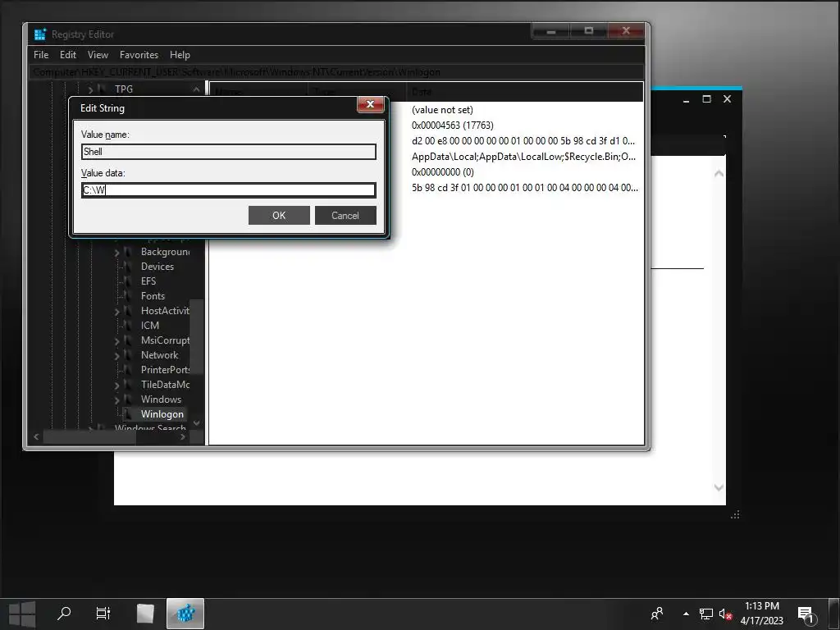Click OK in the Edit String dialog
The width and height of the screenshot is (840, 630).
[279, 216]
